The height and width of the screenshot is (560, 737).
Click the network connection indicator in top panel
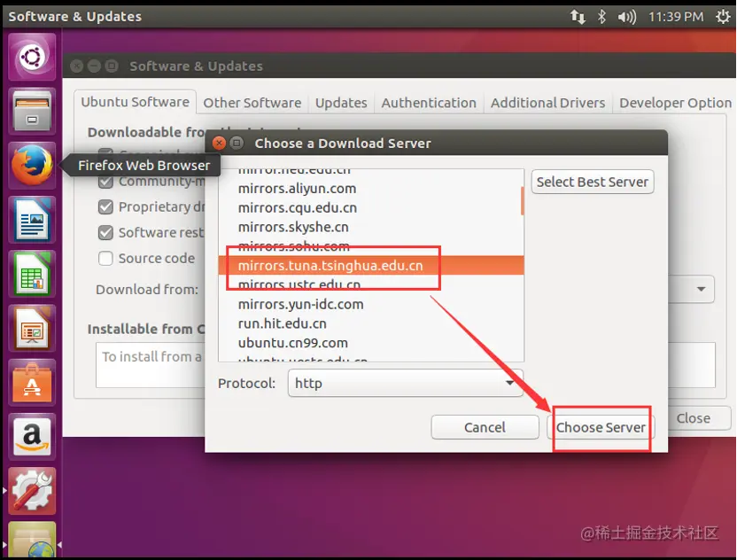click(578, 17)
